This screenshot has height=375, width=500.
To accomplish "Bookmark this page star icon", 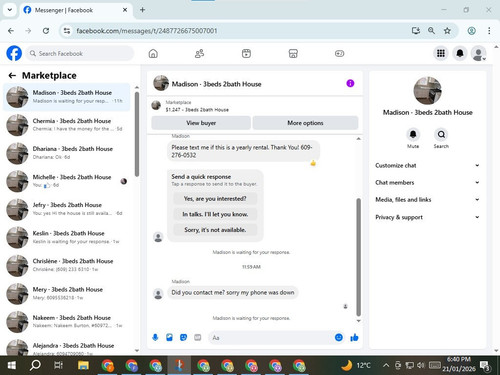I will coord(447,31).
